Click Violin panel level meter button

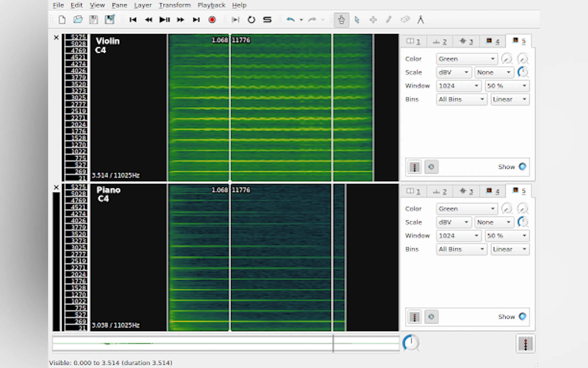pos(414,167)
